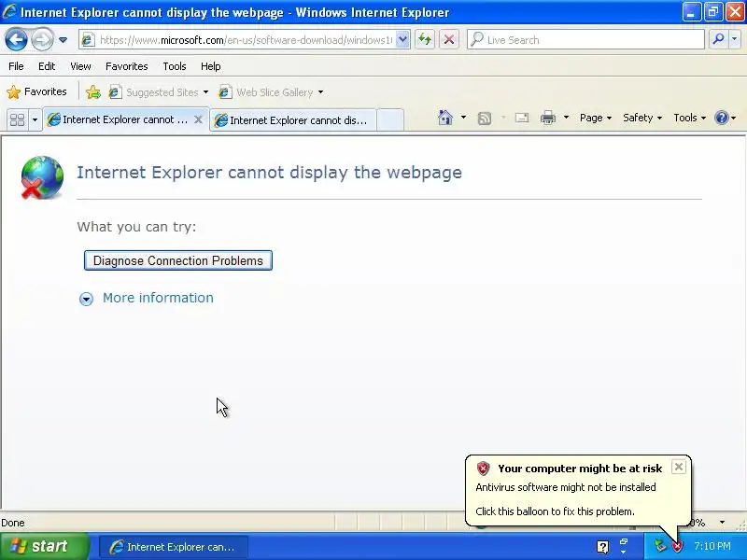Open Favorites center with star button
747x560 pixels.
click(x=36, y=91)
